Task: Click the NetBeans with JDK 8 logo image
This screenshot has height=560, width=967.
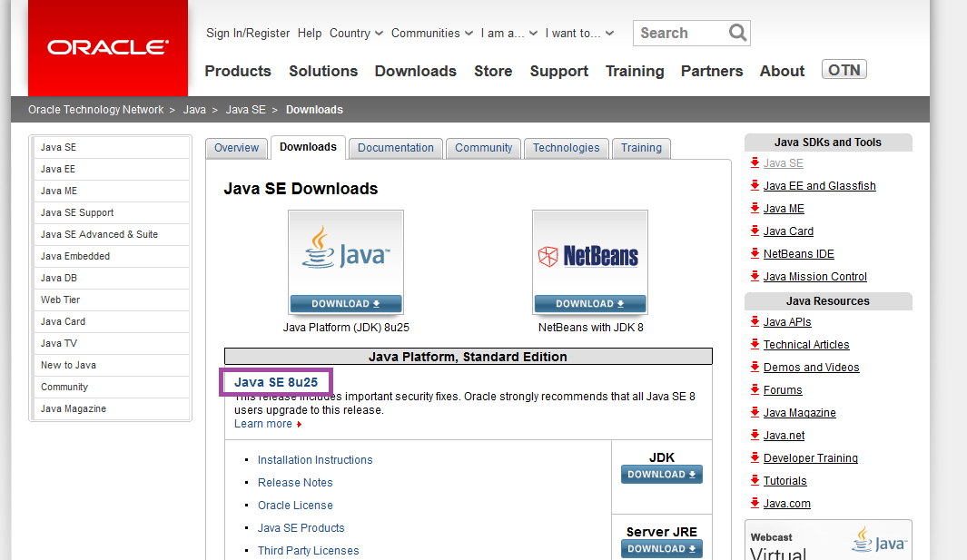Action: click(x=589, y=252)
